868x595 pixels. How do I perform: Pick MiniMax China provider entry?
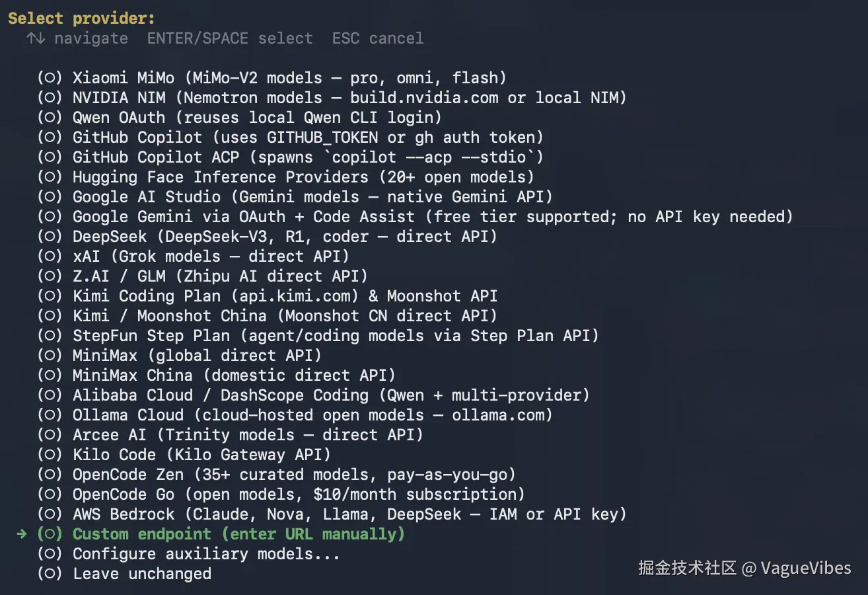pyautogui.click(x=233, y=376)
